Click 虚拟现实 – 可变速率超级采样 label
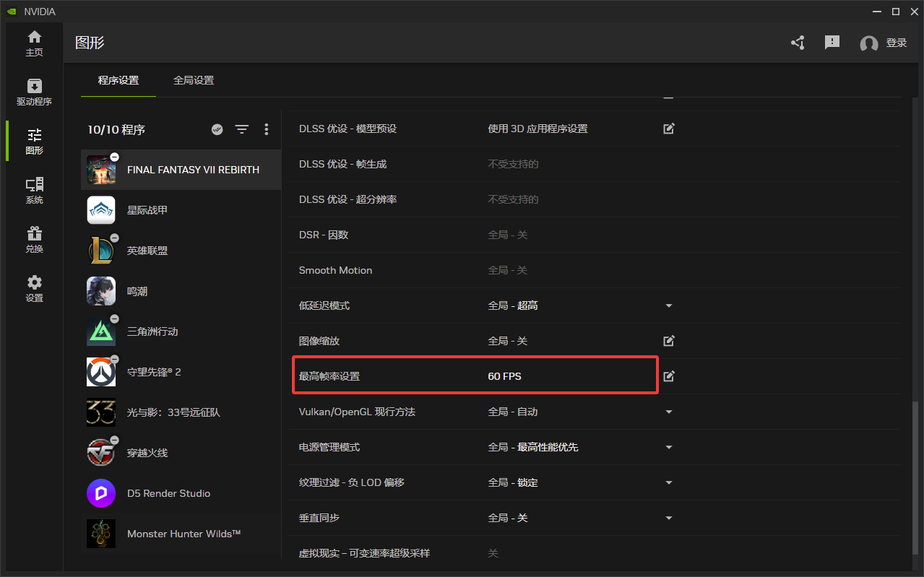Viewport: 924px width, 577px height. click(364, 553)
